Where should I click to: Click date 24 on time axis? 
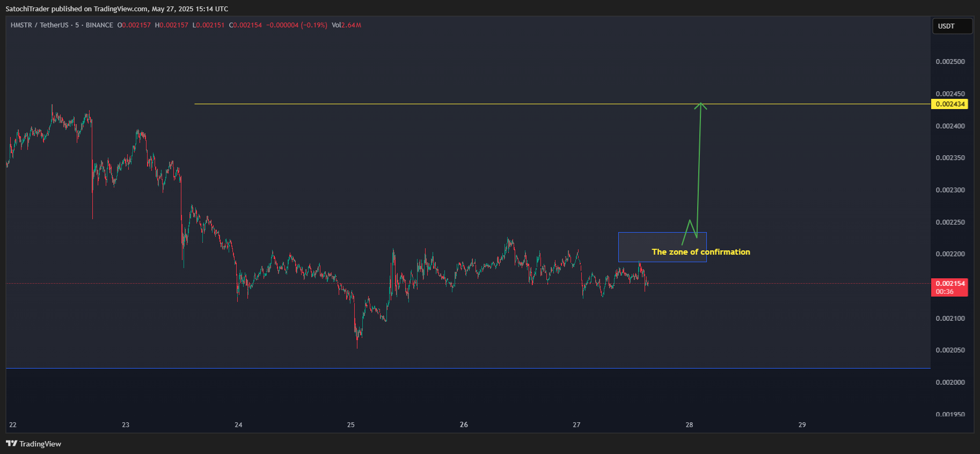(238, 425)
